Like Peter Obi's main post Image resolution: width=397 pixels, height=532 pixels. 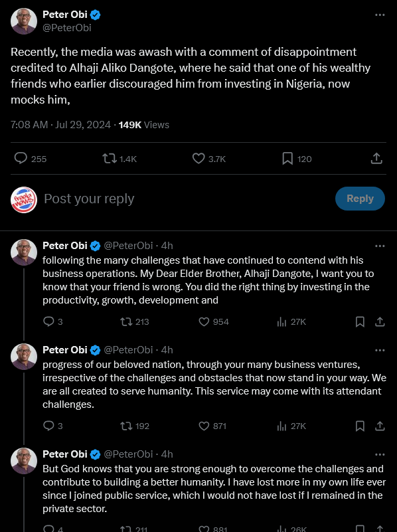pos(198,158)
